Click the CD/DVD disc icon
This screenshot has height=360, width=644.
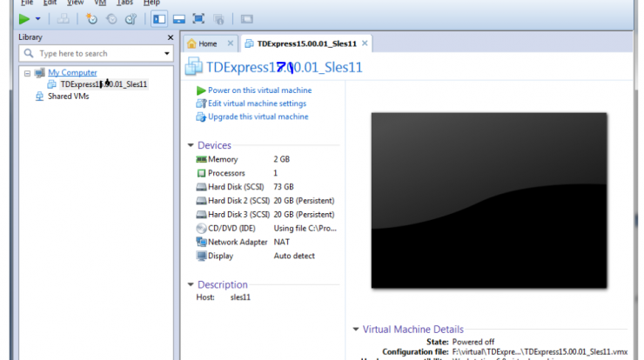tap(201, 228)
